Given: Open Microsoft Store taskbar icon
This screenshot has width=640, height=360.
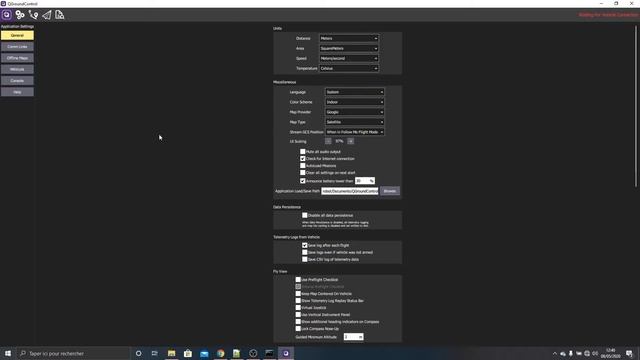Looking at the screenshot, I should point(188,353).
